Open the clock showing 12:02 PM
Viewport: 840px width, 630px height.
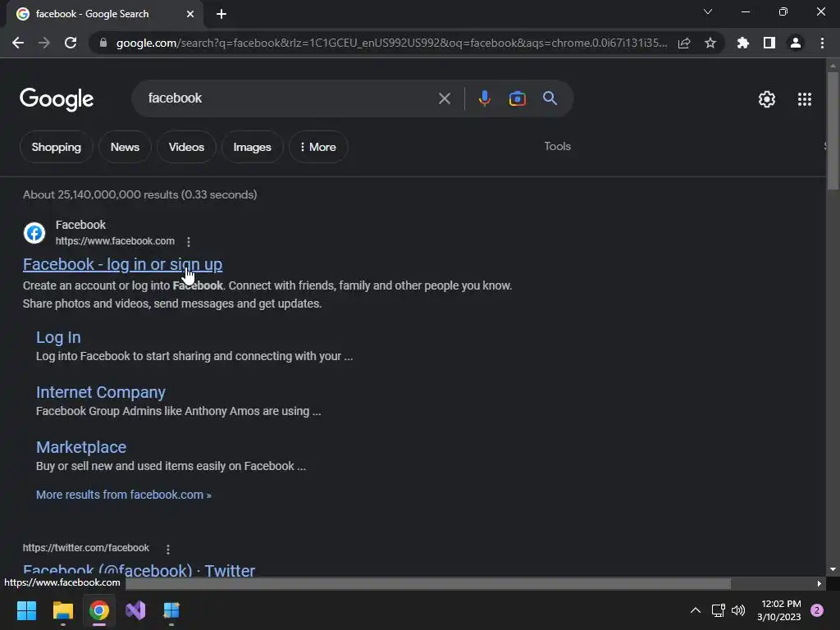click(779, 610)
